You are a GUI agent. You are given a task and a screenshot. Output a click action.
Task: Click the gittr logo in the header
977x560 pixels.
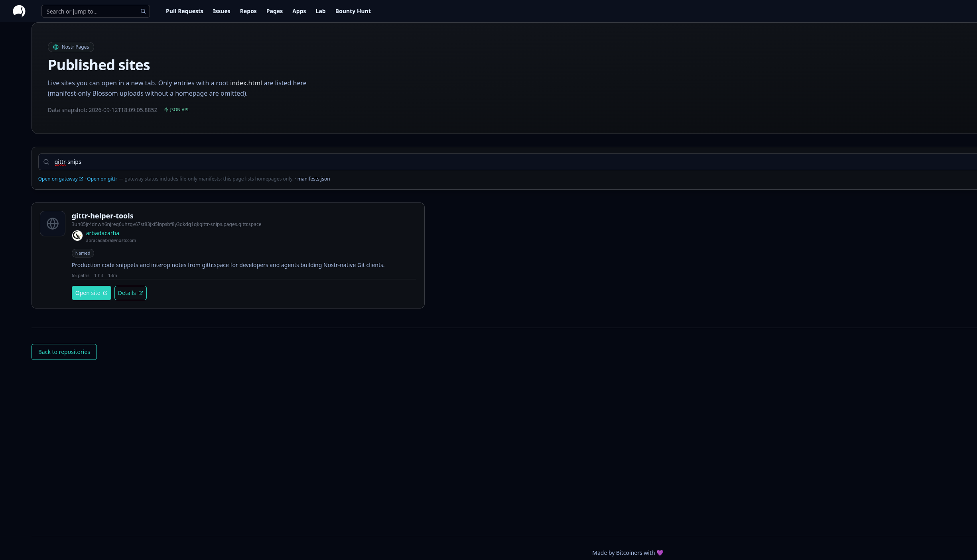(x=19, y=11)
